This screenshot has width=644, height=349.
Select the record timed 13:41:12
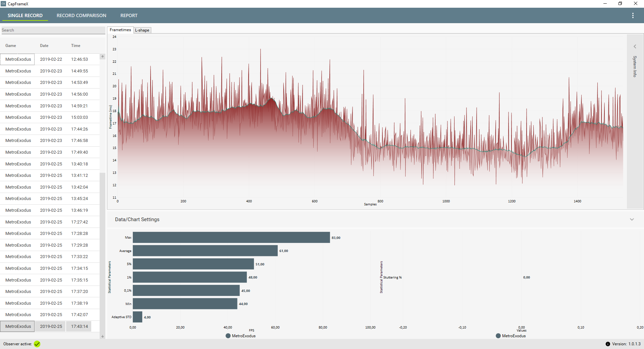pos(50,176)
